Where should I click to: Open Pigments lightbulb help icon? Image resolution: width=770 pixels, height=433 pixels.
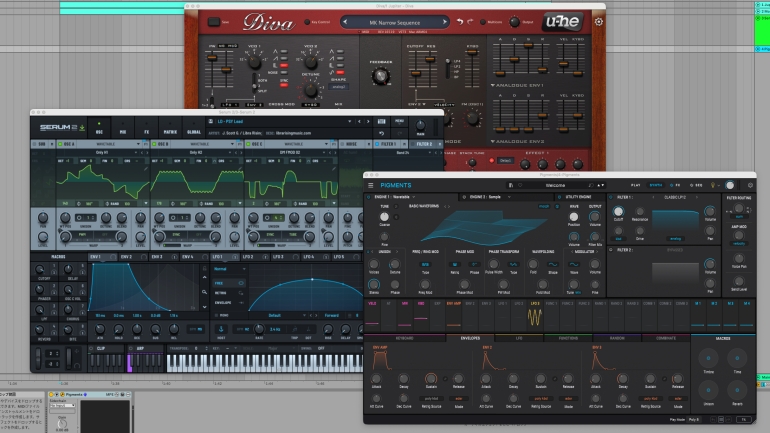coord(713,185)
